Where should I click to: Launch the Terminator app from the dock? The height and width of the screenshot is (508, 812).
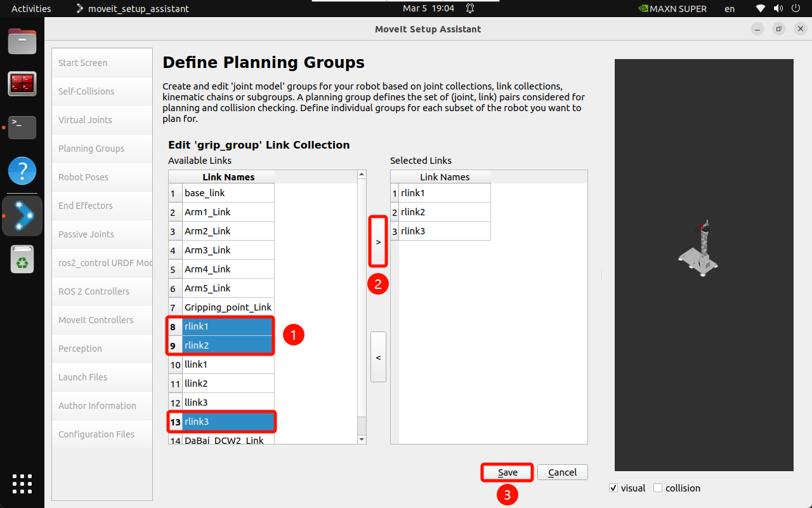tap(22, 84)
